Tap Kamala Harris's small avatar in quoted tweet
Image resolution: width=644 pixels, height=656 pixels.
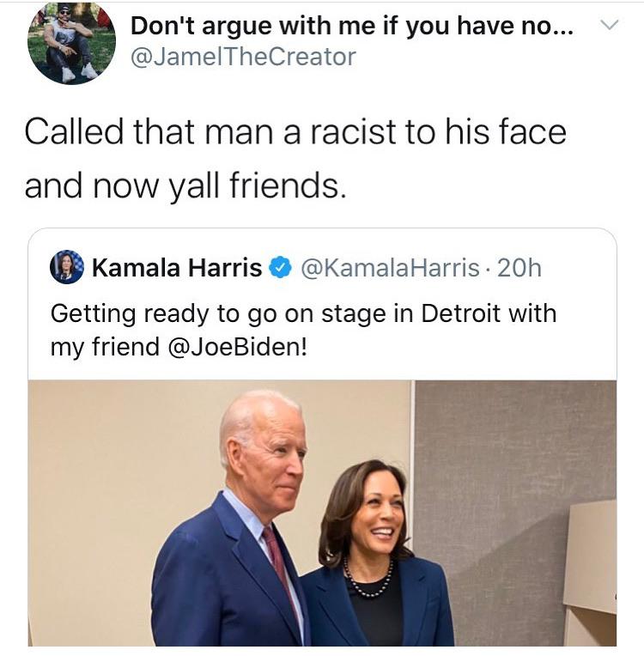point(66,268)
